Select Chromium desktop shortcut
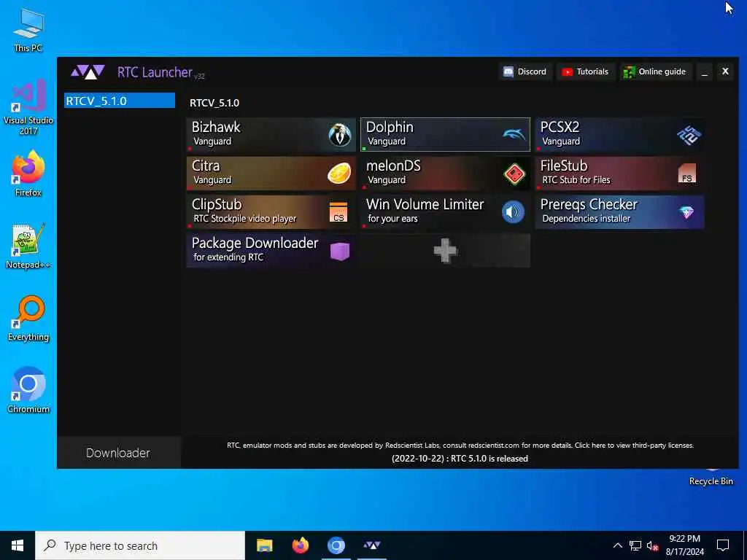Viewport: 747px width, 560px height. click(28, 391)
